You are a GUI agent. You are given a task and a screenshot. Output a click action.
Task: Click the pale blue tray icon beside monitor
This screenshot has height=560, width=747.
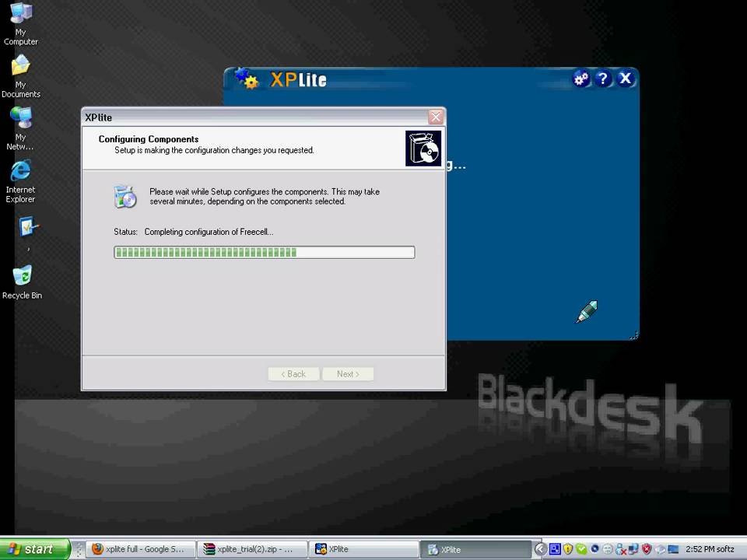(660, 549)
